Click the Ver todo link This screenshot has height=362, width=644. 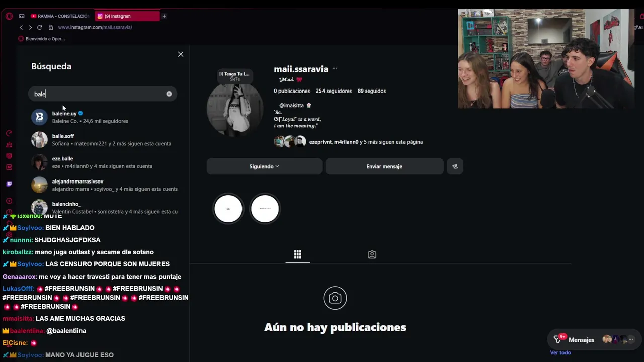coord(560,352)
